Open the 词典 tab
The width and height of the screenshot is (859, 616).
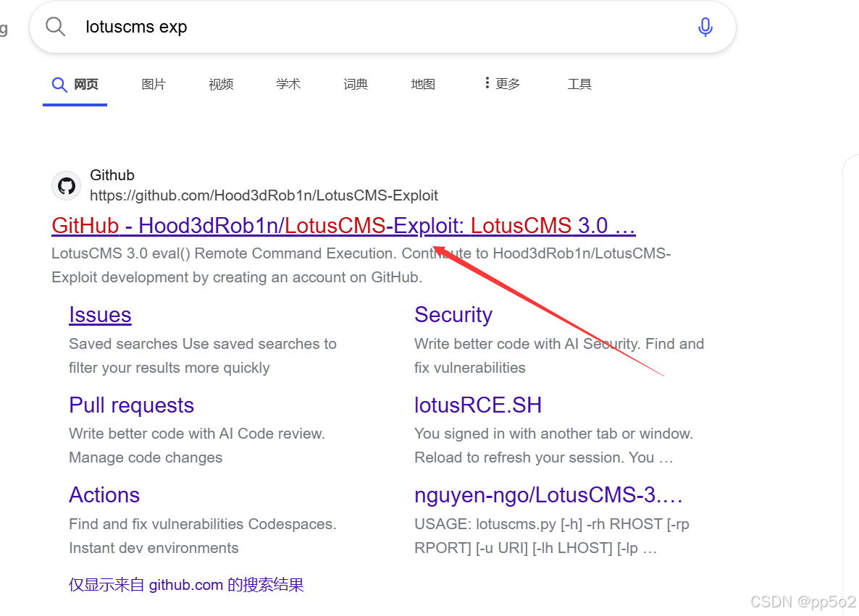[x=356, y=84]
